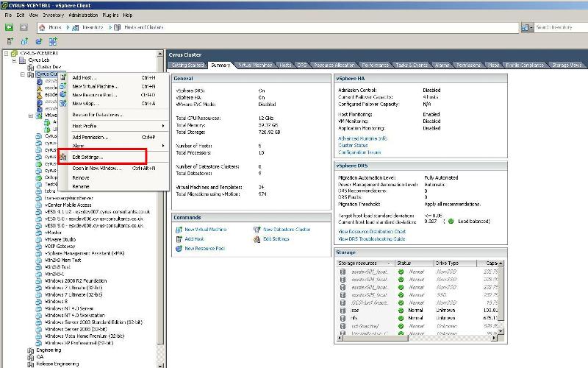
Task: Click the grey Forward navigation arrow icon
Action: (24, 27)
